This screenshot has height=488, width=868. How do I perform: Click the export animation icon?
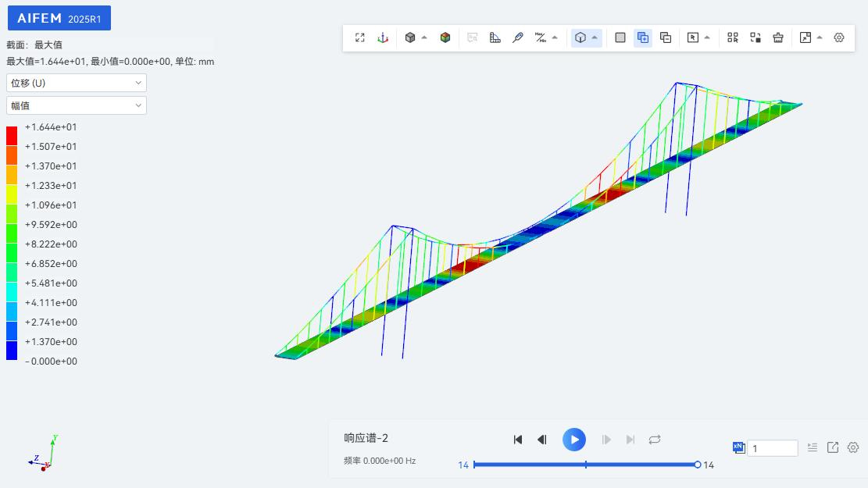tap(833, 447)
